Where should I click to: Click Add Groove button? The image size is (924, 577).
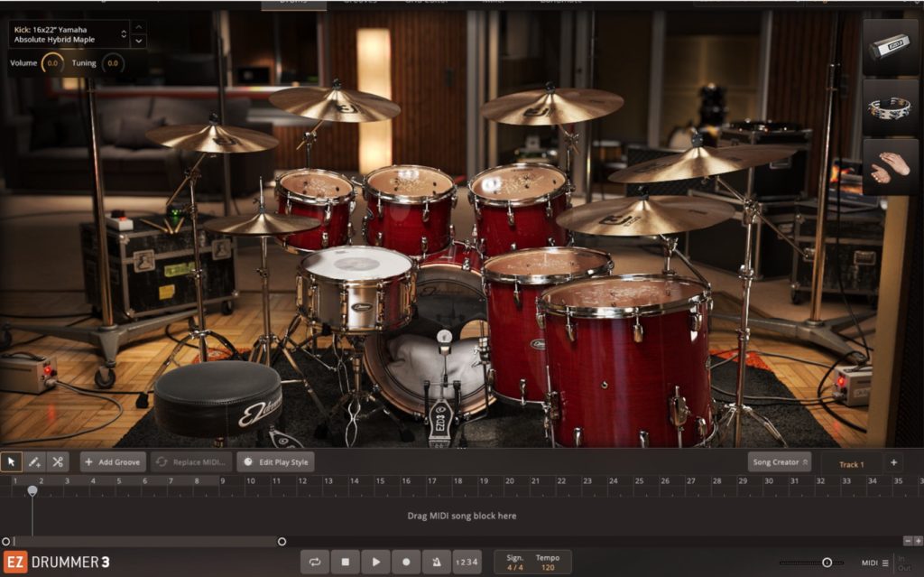(x=113, y=462)
